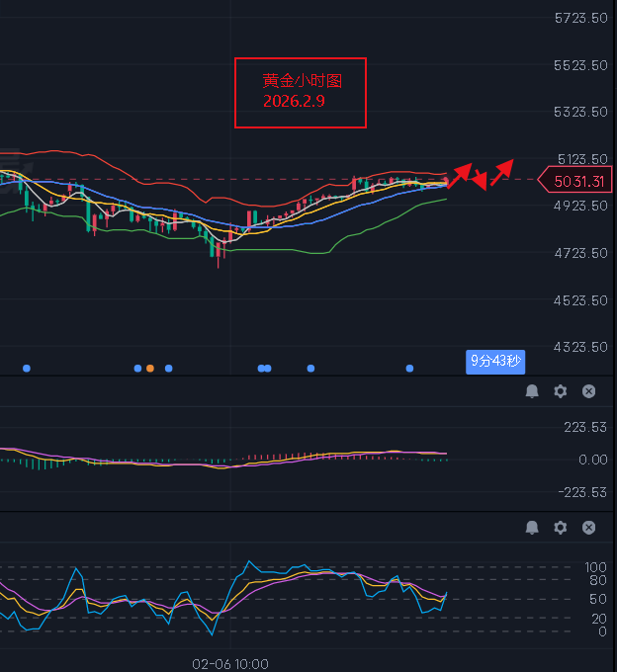Click the 100 level on oscillator scale
This screenshot has width=617, height=672.
595,567
